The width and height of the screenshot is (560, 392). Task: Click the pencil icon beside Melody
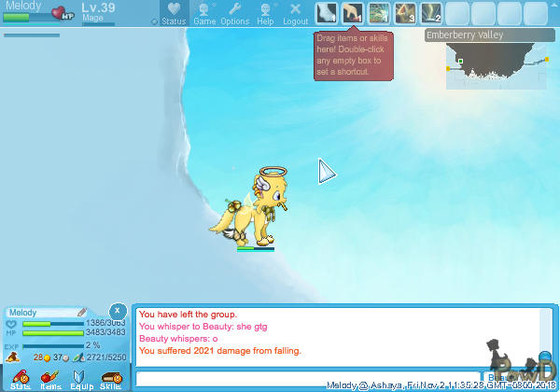(81, 312)
